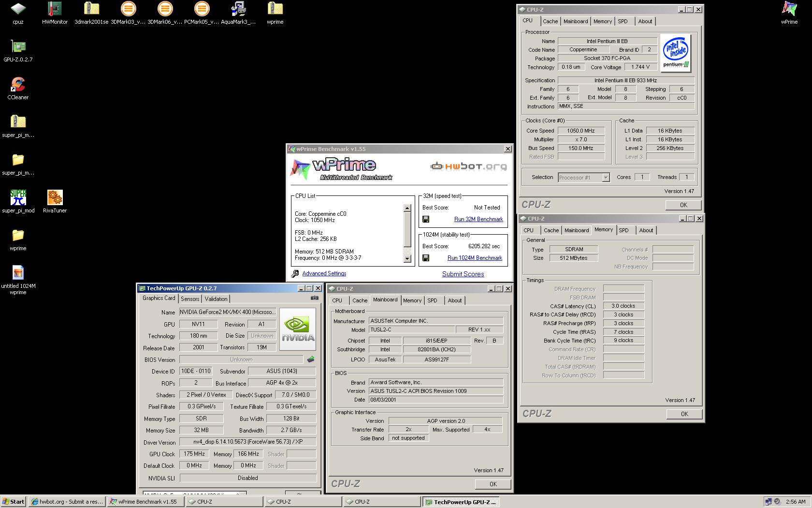Viewport: 812px width, 508px height.
Task: Click OK in the CPU-Z Mainboard window
Action: 493,484
